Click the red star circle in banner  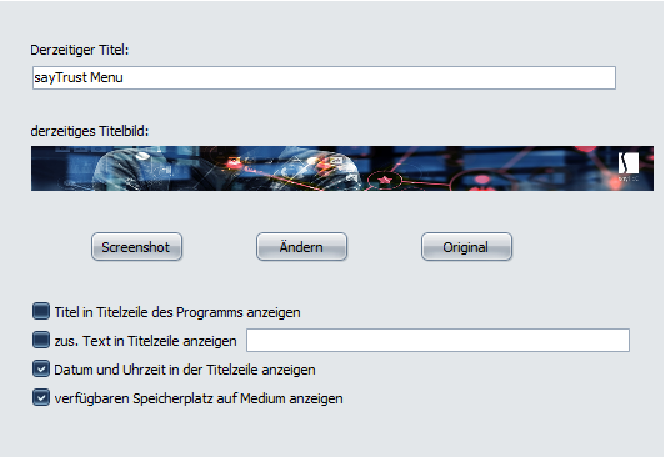[385, 180]
